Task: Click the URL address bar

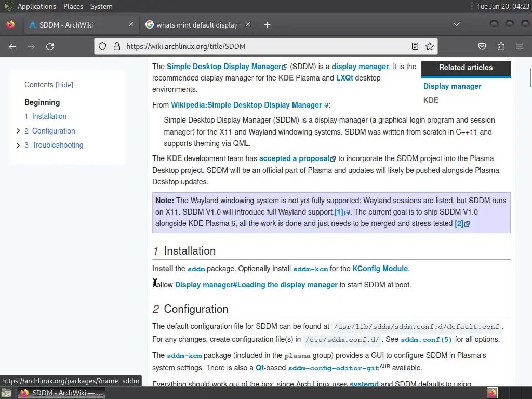Action: (266, 46)
